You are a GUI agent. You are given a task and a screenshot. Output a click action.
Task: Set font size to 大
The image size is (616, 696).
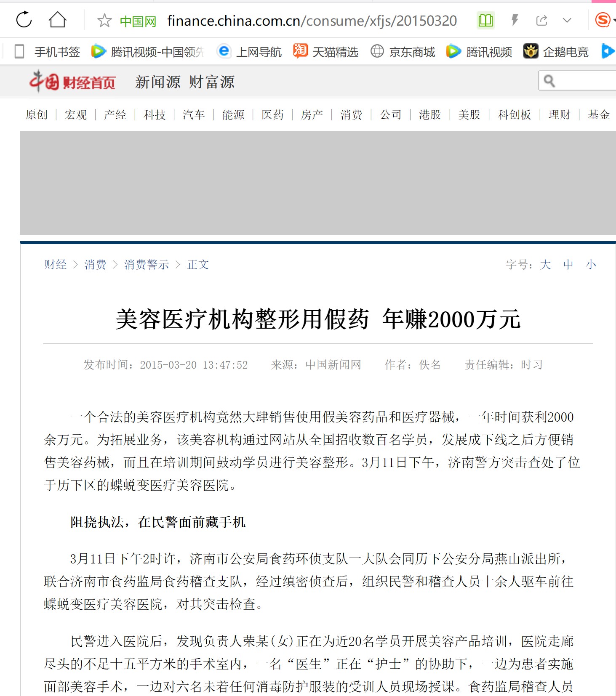click(x=545, y=265)
